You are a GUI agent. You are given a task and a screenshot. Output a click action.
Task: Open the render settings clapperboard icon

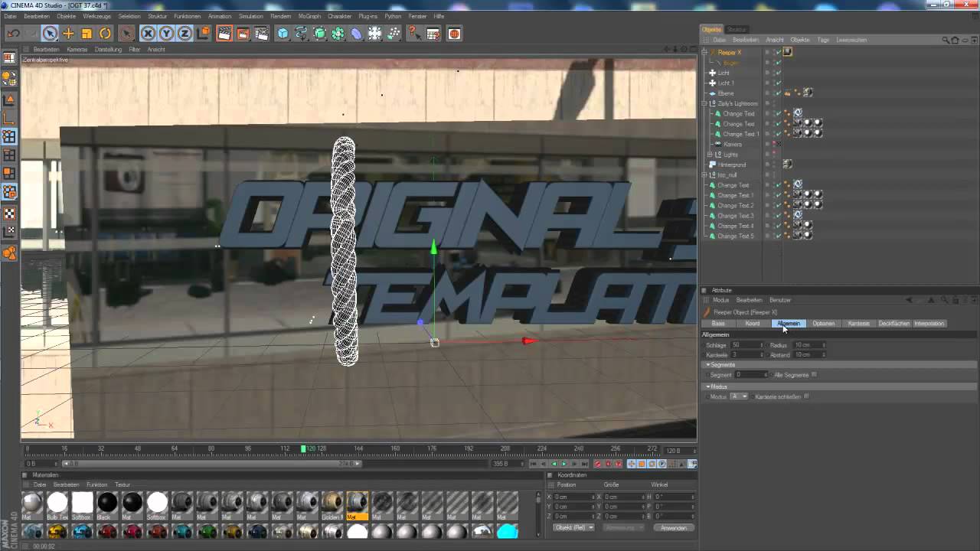click(x=261, y=34)
